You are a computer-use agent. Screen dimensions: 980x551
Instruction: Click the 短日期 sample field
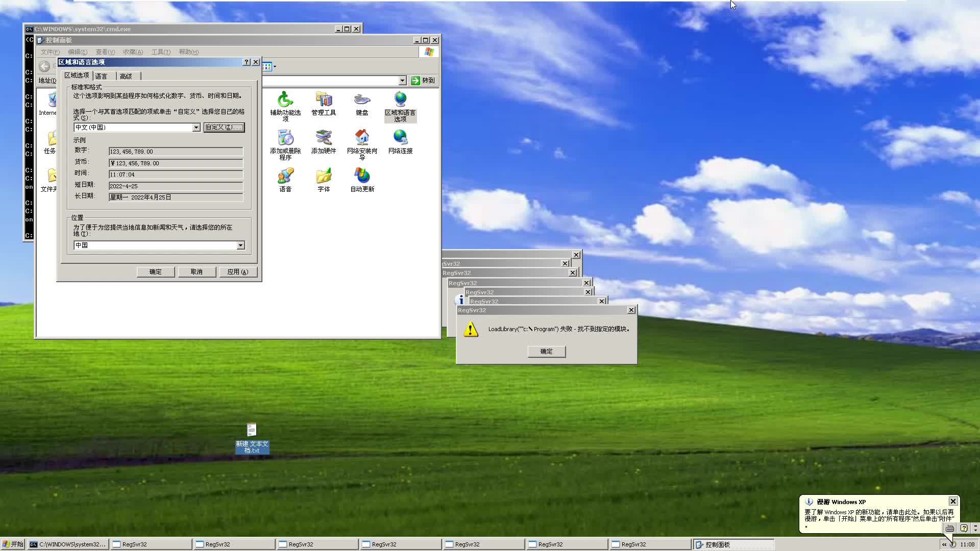click(176, 186)
